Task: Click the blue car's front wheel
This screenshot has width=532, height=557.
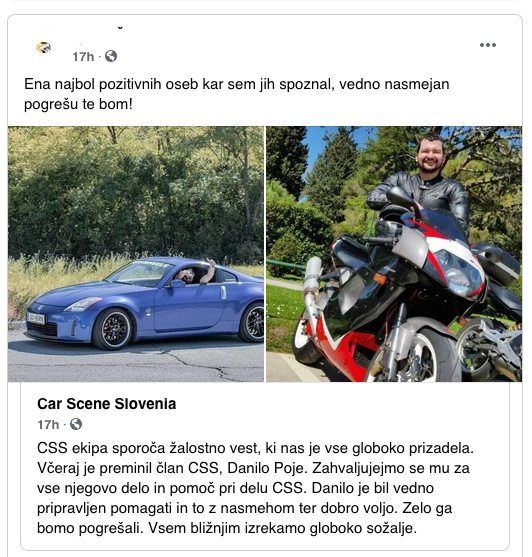Action: pyautogui.click(x=113, y=329)
